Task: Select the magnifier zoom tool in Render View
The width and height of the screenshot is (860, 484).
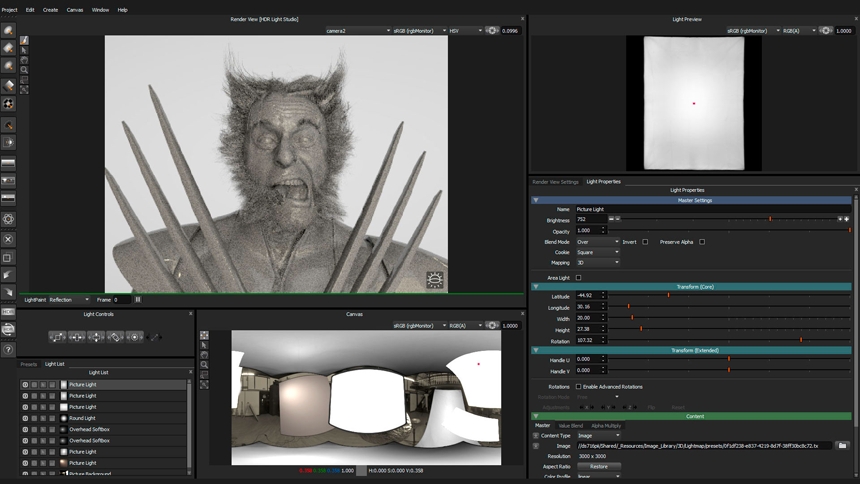Action: click(24, 70)
